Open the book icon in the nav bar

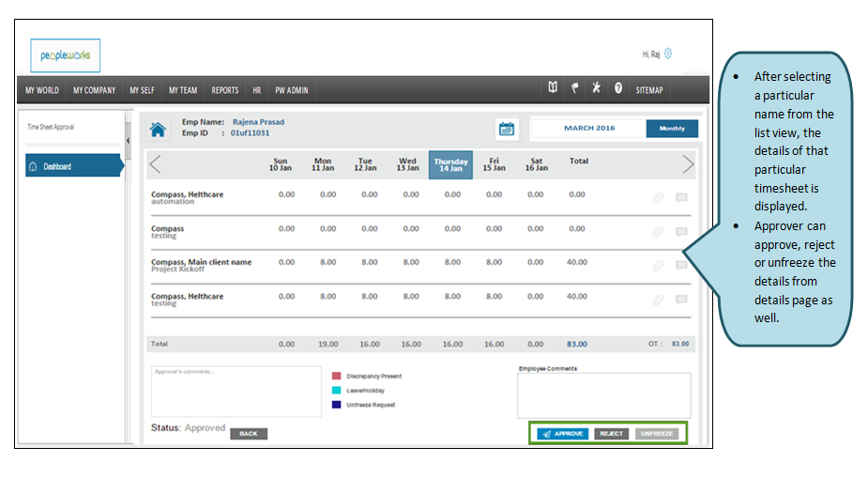tap(553, 87)
